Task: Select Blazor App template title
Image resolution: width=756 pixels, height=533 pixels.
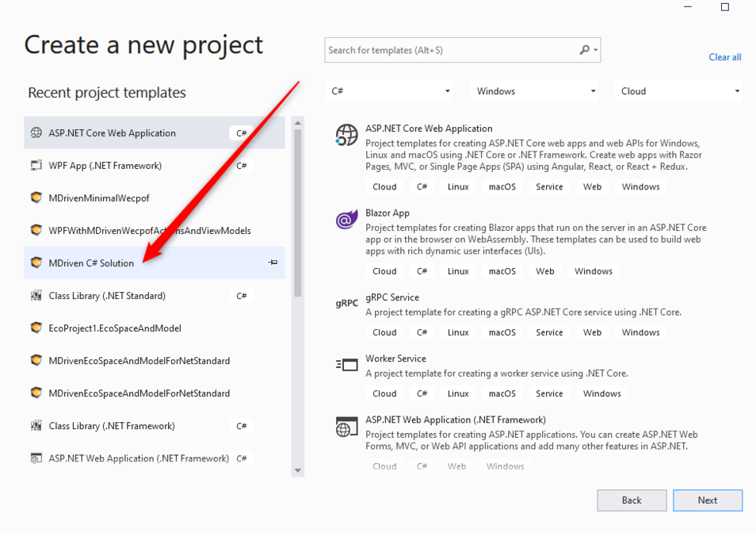Action: point(388,213)
